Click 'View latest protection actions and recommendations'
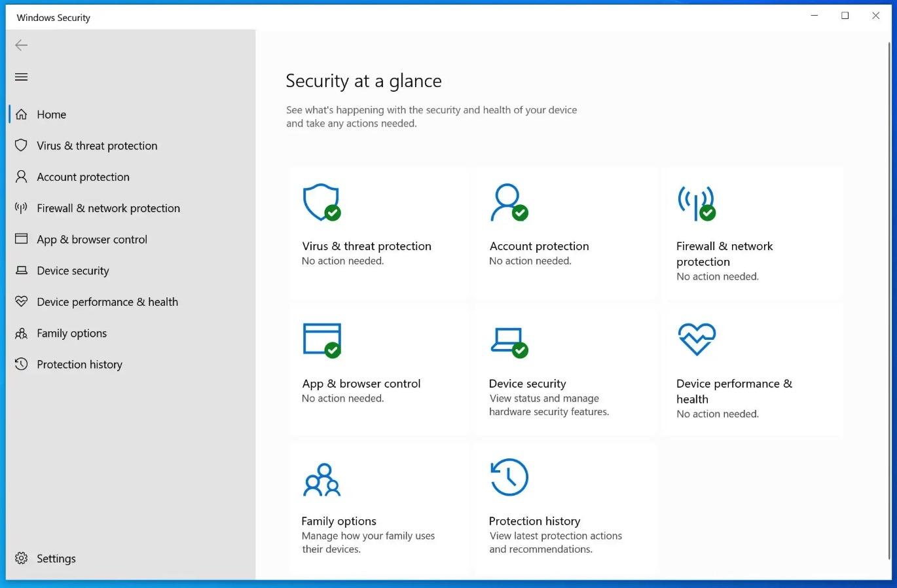 click(555, 543)
